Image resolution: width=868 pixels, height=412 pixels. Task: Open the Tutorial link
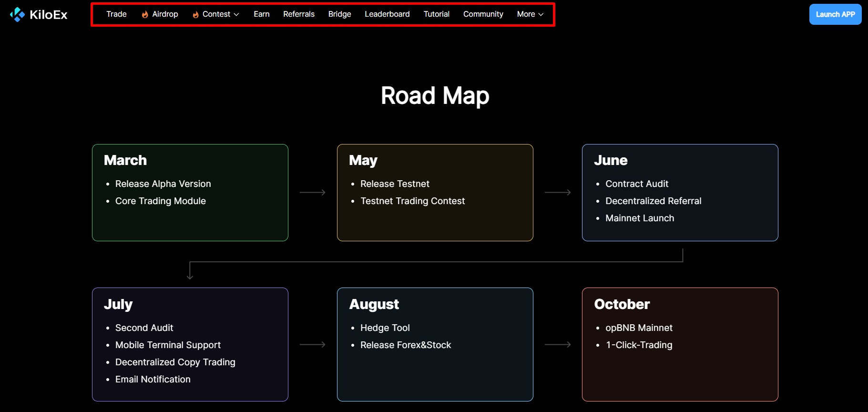tap(437, 14)
